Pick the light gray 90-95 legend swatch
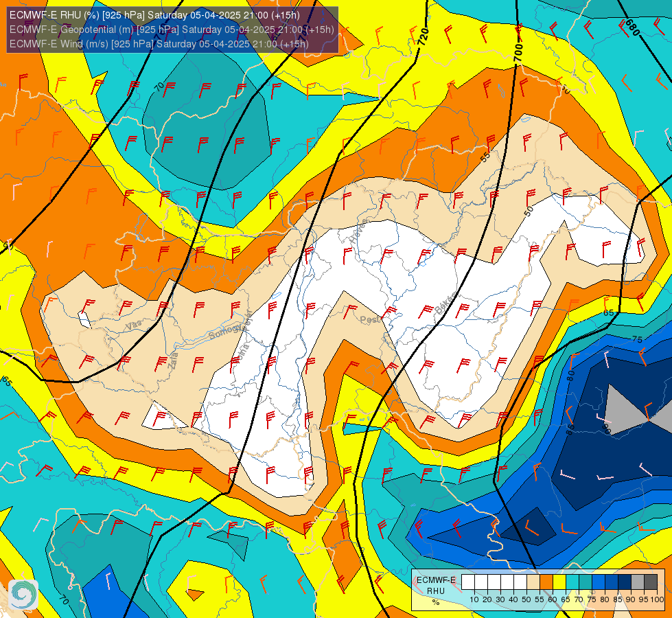 coord(638,582)
